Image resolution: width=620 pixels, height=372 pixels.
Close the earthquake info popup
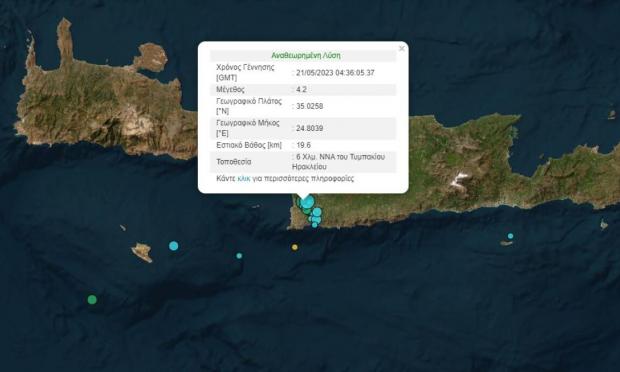(x=402, y=49)
